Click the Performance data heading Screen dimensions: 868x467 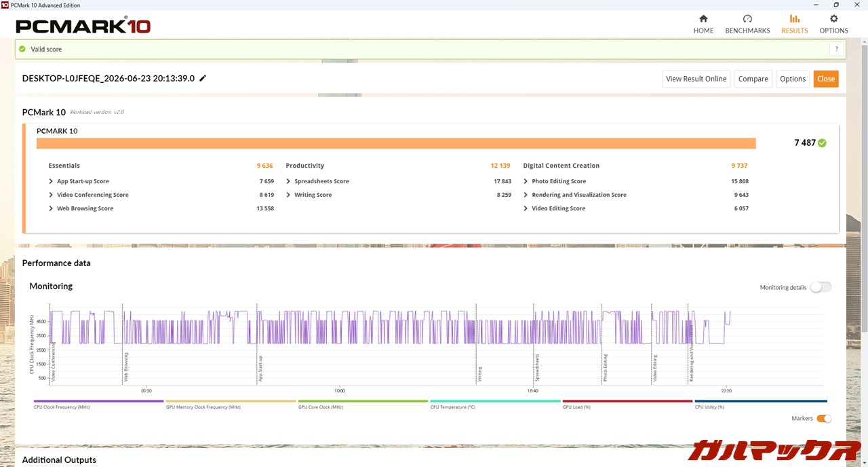(56, 263)
